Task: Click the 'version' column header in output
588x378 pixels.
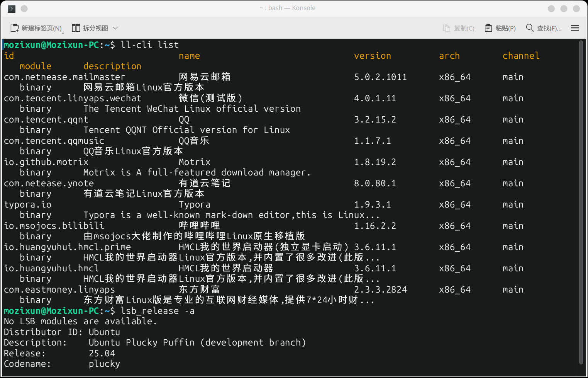Action: pyautogui.click(x=372, y=56)
